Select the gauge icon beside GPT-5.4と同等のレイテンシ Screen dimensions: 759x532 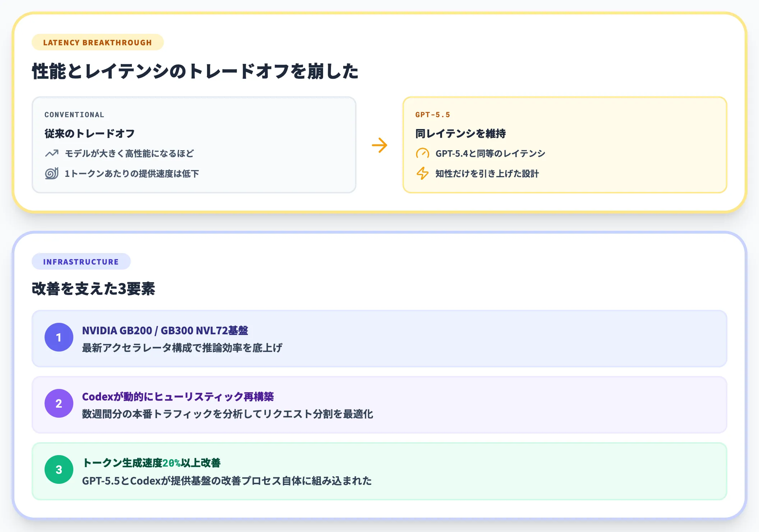coord(422,153)
